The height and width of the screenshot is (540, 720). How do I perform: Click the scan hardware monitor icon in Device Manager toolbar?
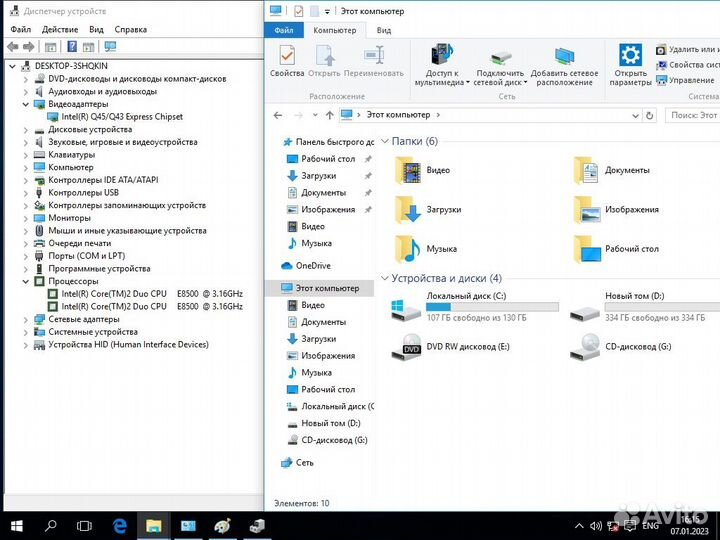coord(110,46)
